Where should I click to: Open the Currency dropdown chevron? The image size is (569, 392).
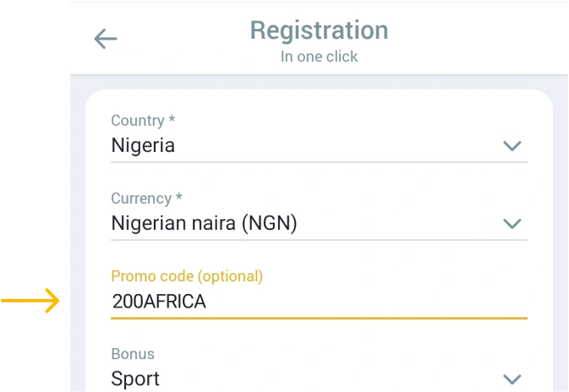[x=512, y=223]
